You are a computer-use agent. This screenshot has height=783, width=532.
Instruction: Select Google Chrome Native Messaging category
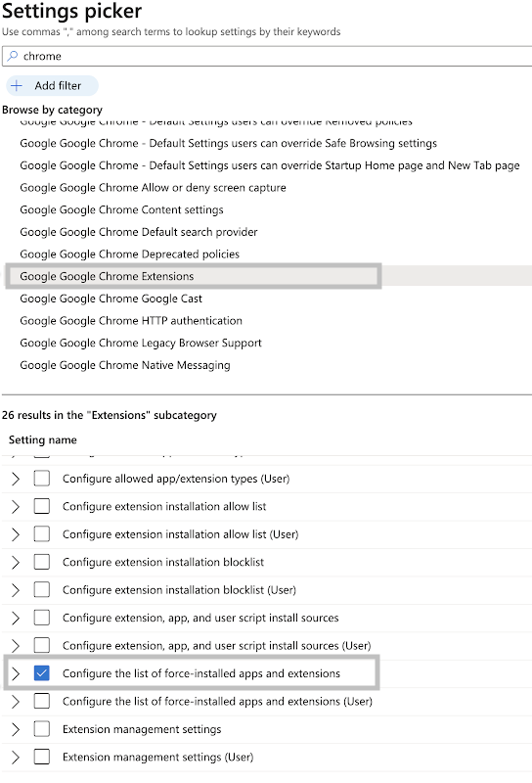tap(125, 365)
